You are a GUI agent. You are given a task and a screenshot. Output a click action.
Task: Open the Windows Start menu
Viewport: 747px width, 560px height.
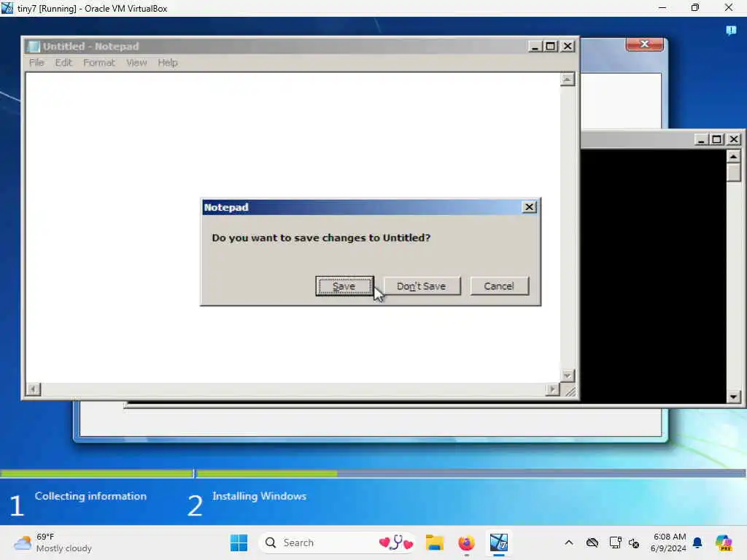(239, 542)
